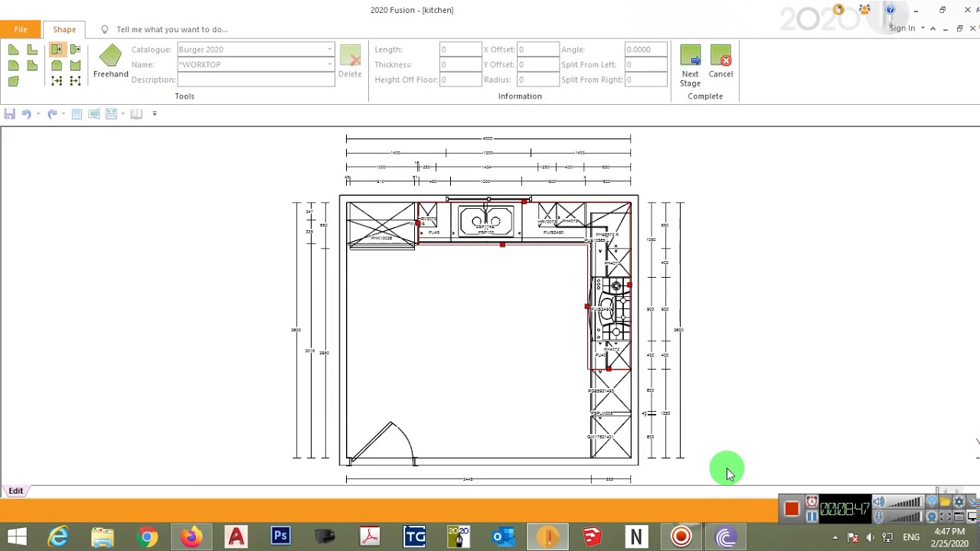Click the Sign In link
This screenshot has width=980, height=551.
pyautogui.click(x=902, y=28)
